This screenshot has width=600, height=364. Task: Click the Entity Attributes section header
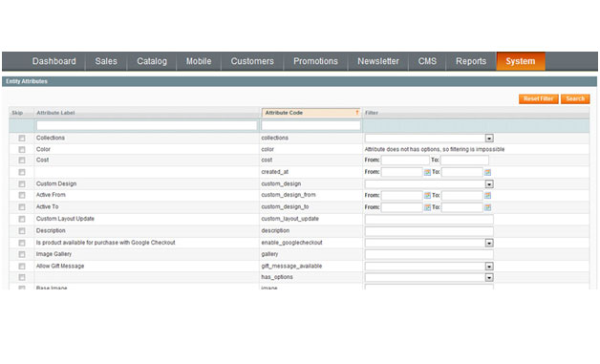[x=299, y=81]
